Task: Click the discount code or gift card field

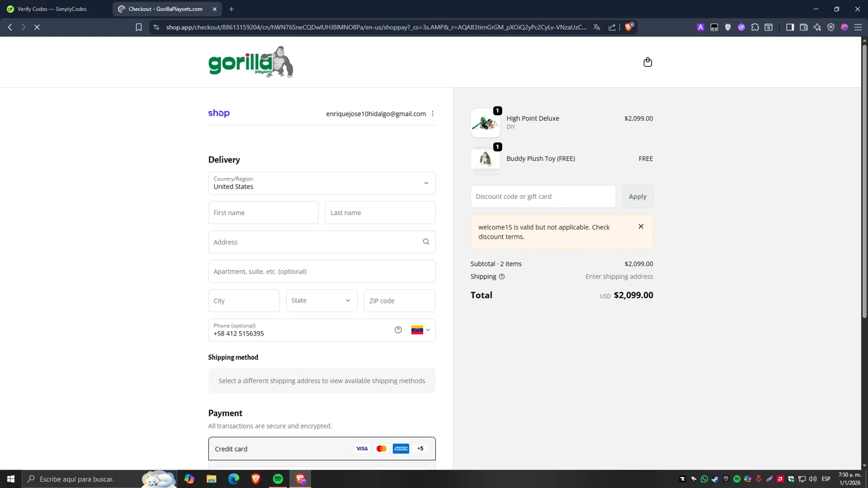Action: coord(543,197)
